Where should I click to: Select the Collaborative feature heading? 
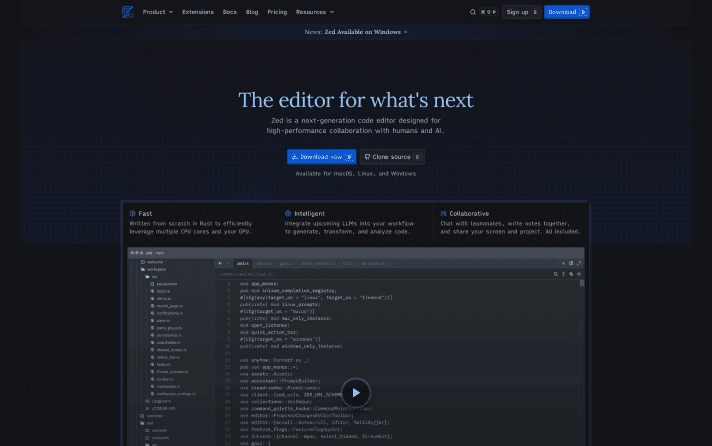click(469, 213)
